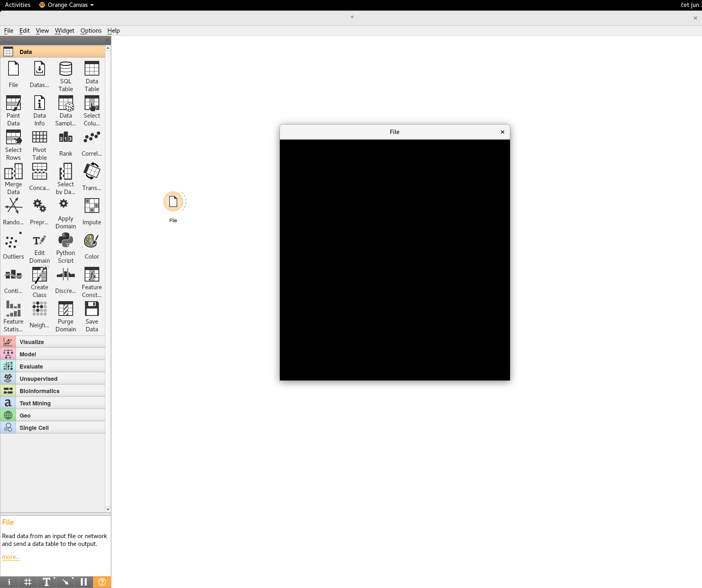702x588 pixels.
Task: Open the Unsupervised category
Action: pos(53,378)
